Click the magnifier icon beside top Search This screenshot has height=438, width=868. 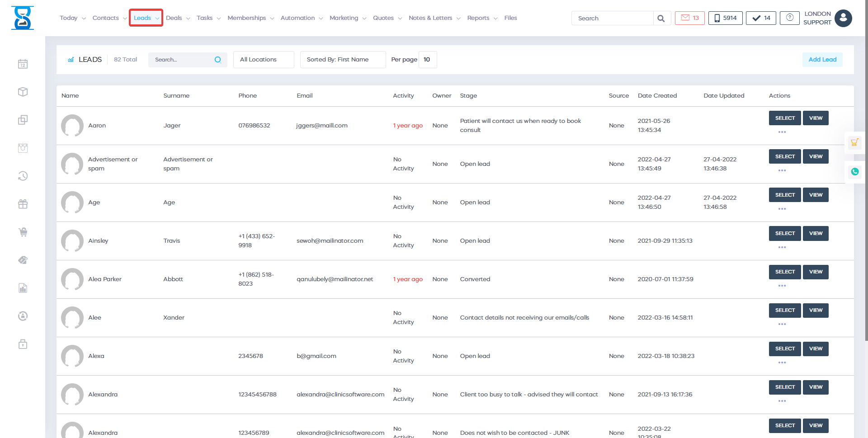click(661, 19)
